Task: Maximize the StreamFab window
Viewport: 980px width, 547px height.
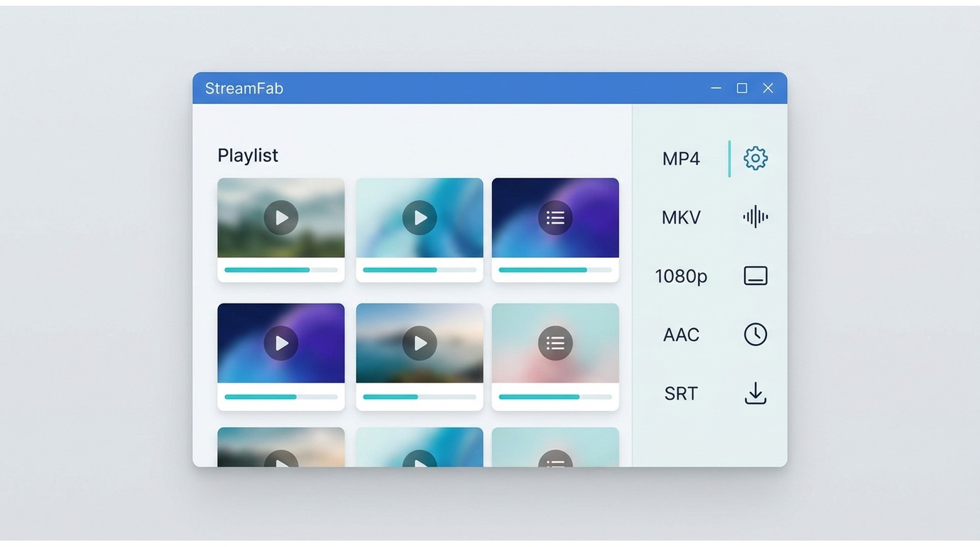Action: 741,88
